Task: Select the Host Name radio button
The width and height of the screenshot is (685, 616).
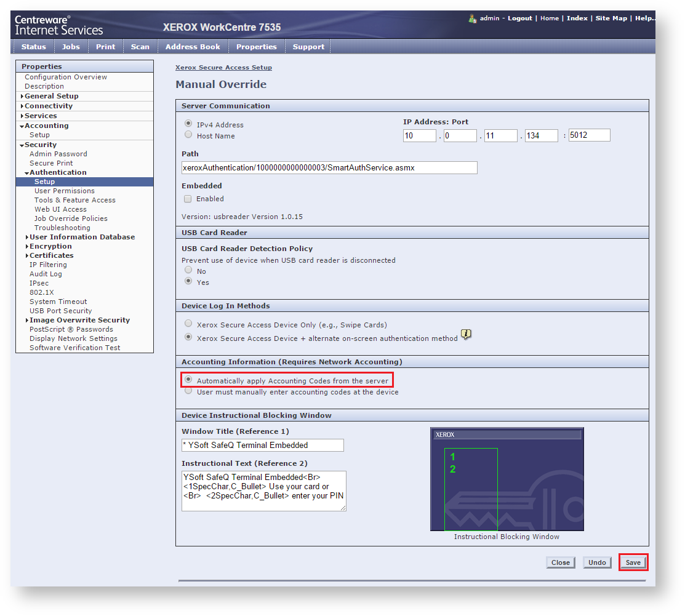Action: click(188, 135)
